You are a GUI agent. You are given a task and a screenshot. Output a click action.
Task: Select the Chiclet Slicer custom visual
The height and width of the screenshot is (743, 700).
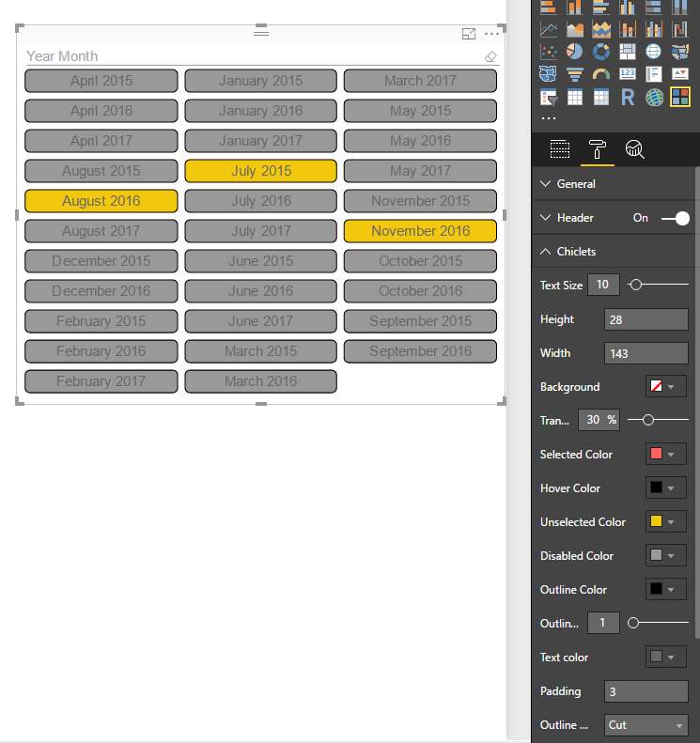click(680, 98)
